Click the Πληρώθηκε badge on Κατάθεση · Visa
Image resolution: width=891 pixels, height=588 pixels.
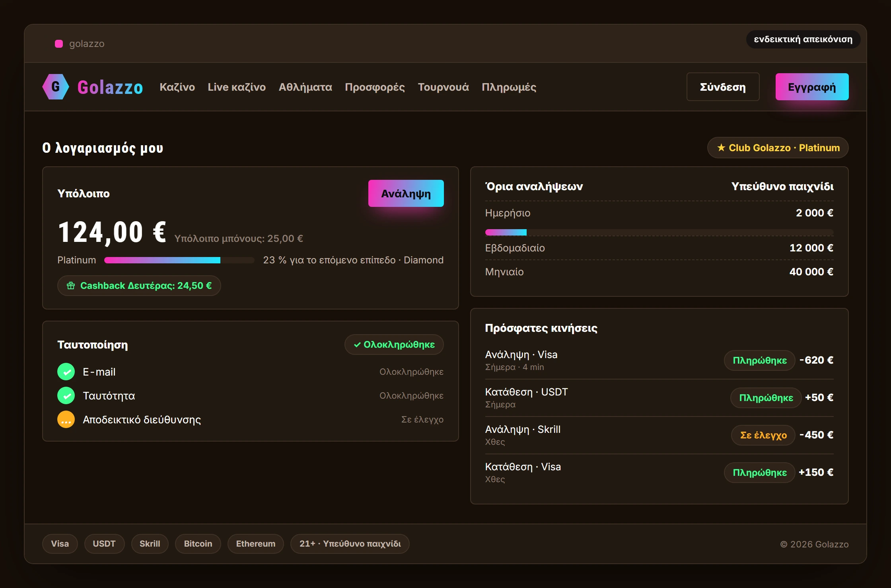click(760, 473)
